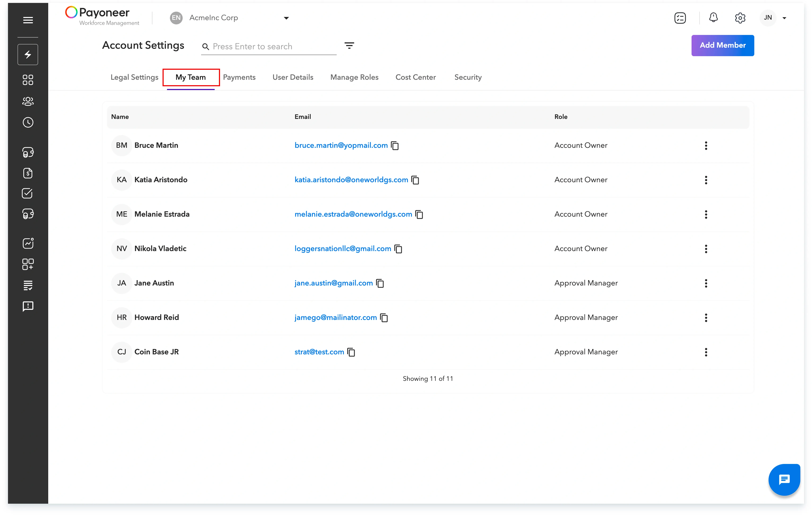Viewport: 812px width, 517px height.
Task: Expand the JN user profile dropdown
Action: (784, 18)
